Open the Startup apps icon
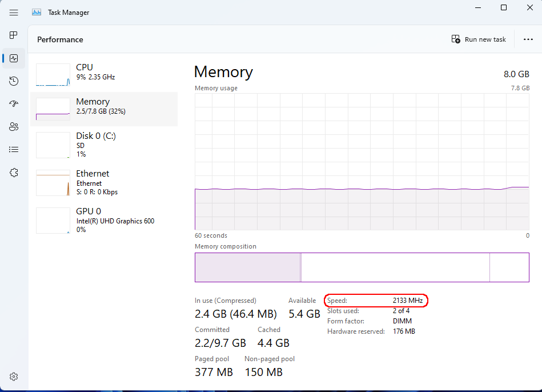This screenshot has width=542, height=392. click(14, 104)
